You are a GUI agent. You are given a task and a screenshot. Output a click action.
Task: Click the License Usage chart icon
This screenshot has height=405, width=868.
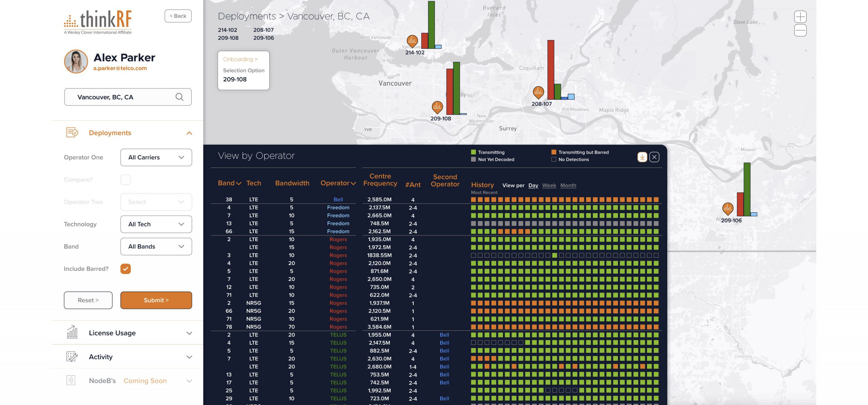72,332
